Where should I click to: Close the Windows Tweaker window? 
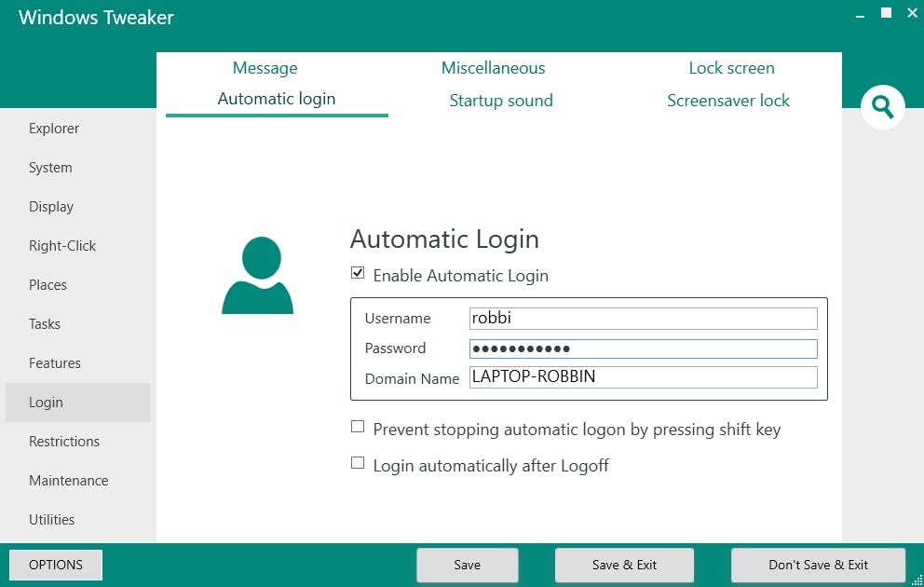[912, 13]
